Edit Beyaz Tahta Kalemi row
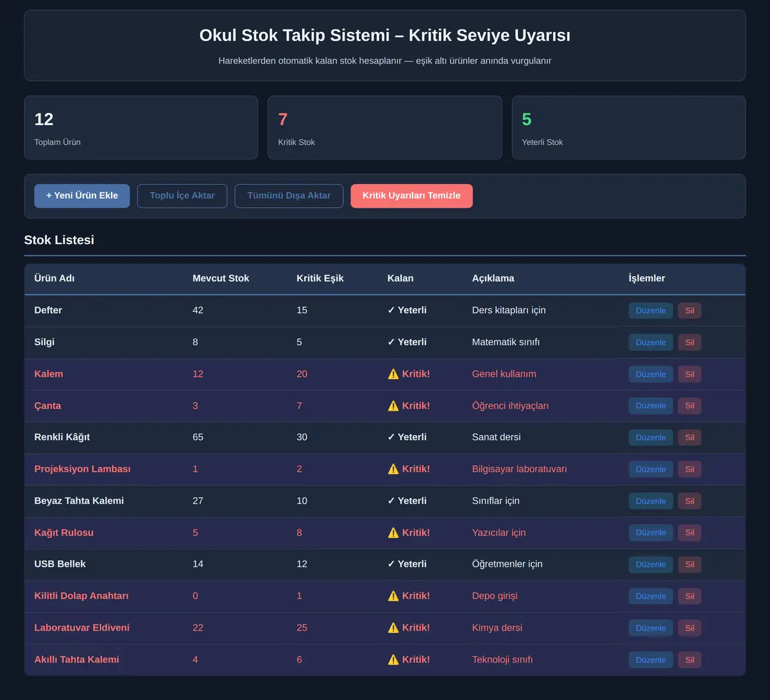The height and width of the screenshot is (700, 770). point(651,501)
